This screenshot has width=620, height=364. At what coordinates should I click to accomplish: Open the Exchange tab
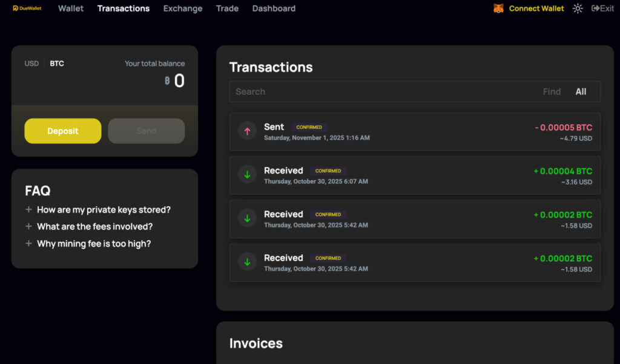(183, 8)
